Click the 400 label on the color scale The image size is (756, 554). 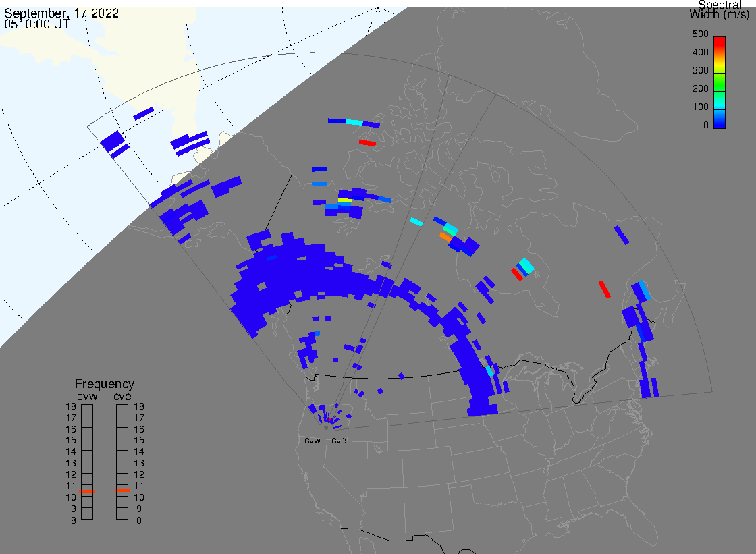[x=700, y=52]
